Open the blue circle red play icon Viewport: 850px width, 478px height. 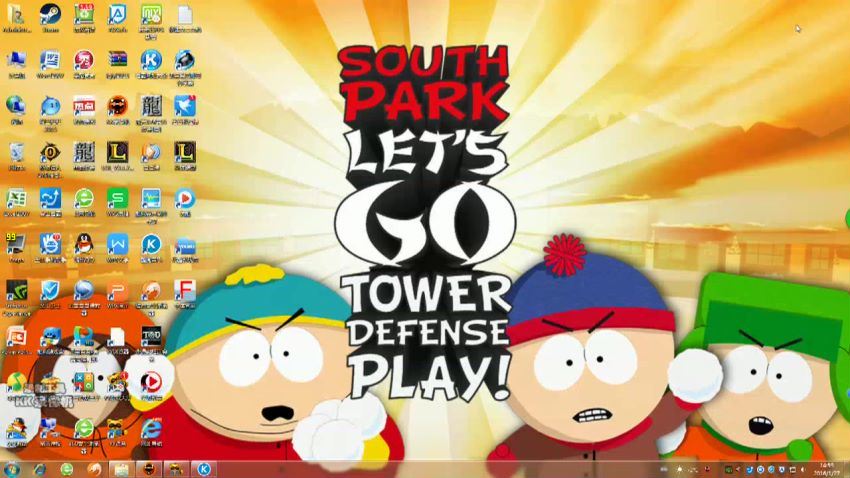coord(185,199)
